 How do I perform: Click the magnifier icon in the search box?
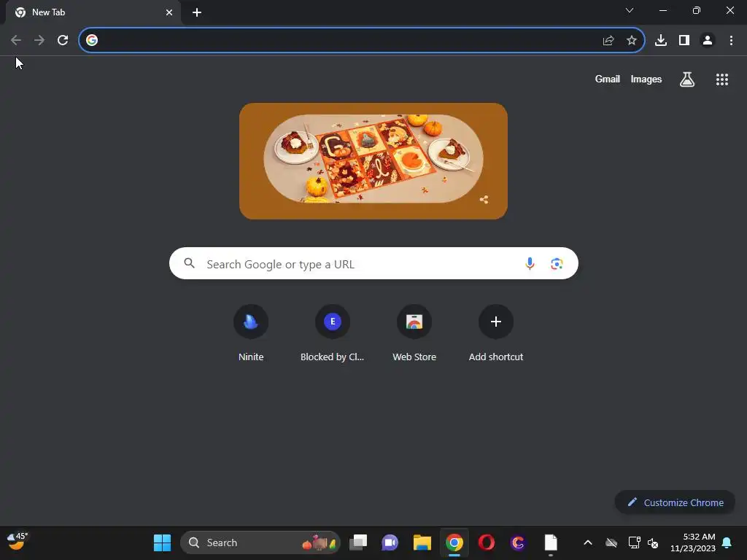[x=189, y=263]
